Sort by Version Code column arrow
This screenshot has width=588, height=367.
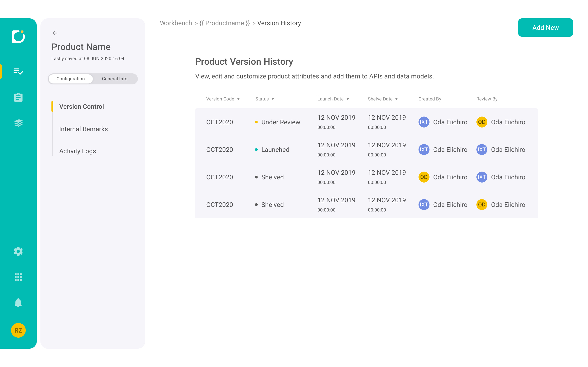[x=238, y=99]
